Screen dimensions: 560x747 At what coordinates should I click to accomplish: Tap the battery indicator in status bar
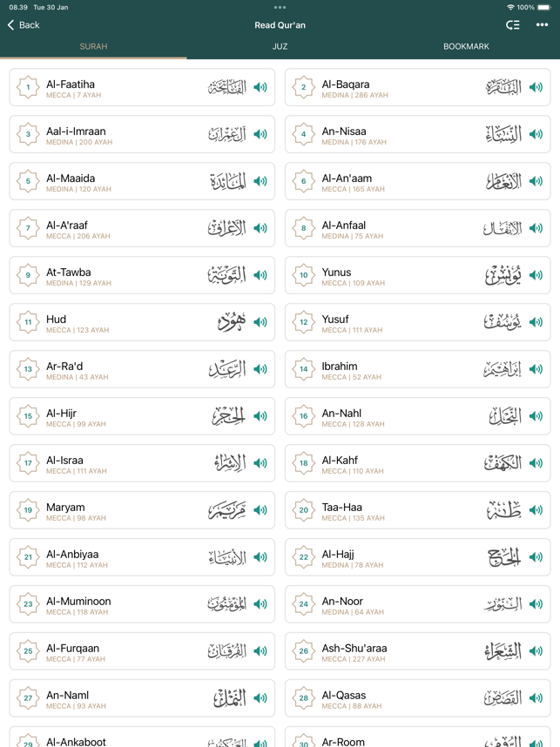pos(544,7)
